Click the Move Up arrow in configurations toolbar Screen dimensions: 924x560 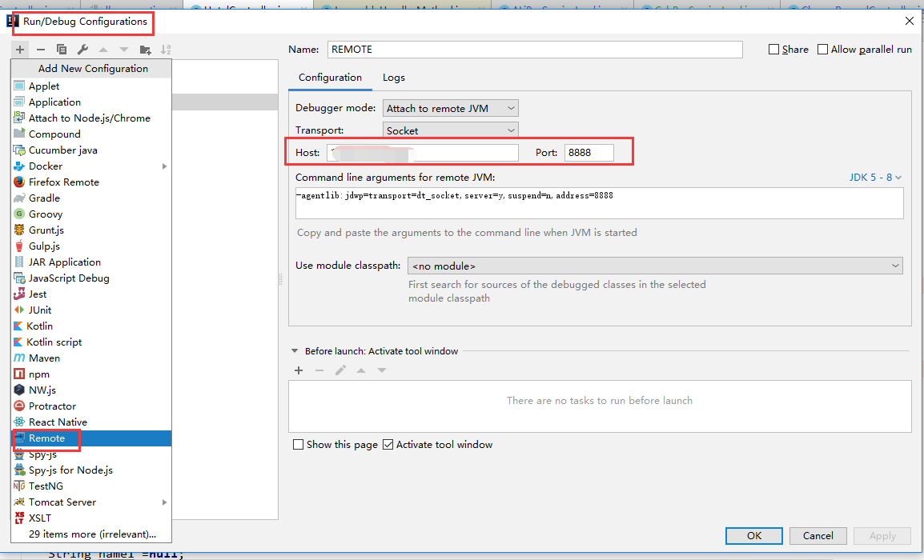tap(103, 50)
